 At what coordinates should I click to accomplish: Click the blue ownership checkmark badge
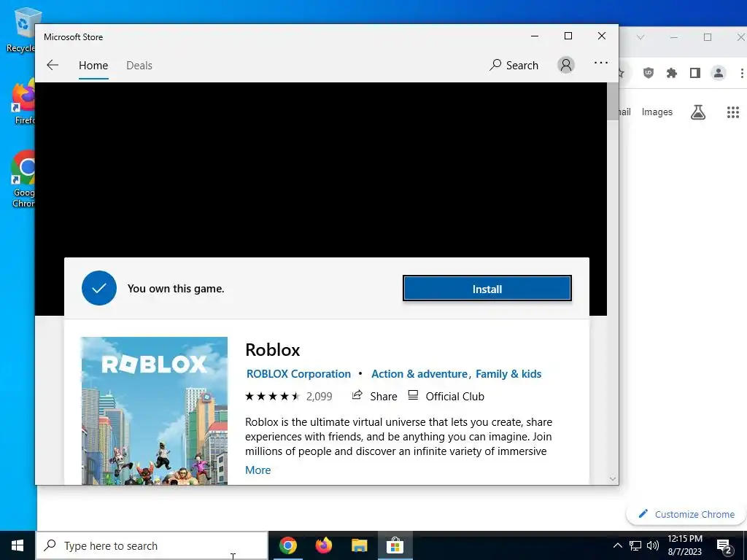99,288
